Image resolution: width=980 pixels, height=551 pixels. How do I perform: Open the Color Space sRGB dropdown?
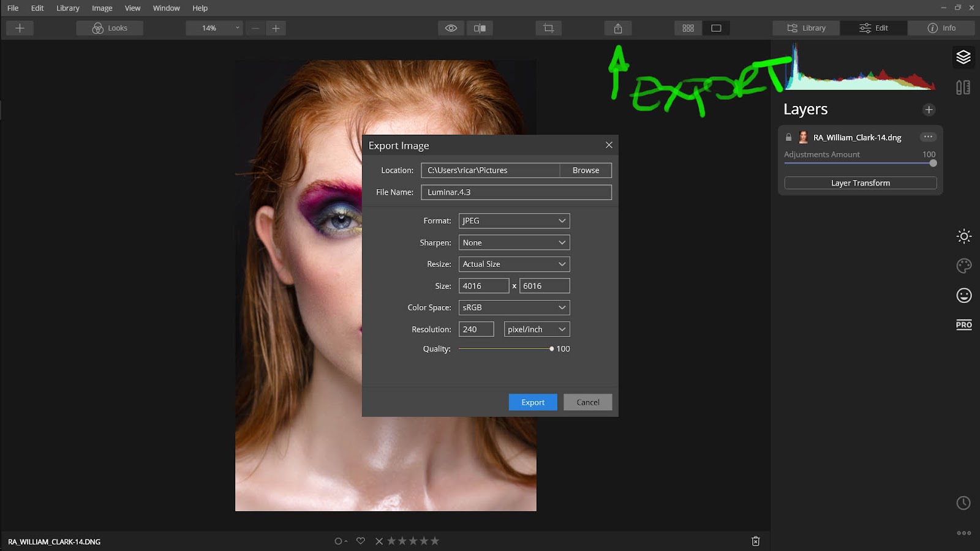(x=514, y=307)
